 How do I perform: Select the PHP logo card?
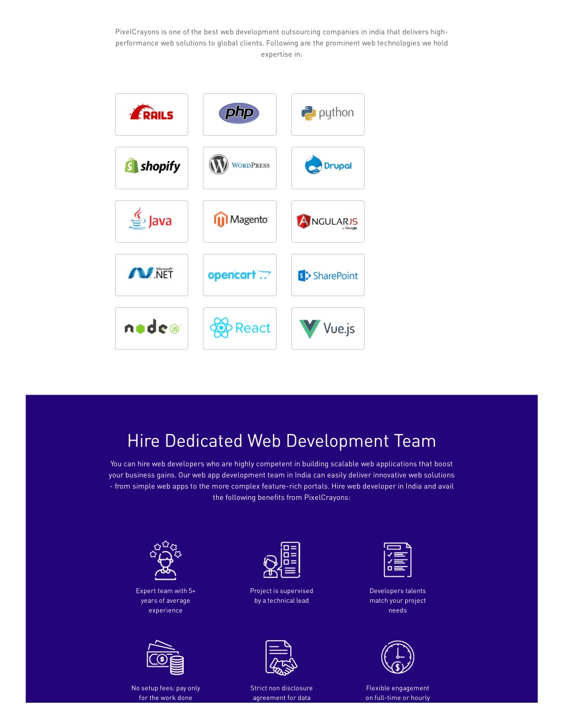coord(240,114)
